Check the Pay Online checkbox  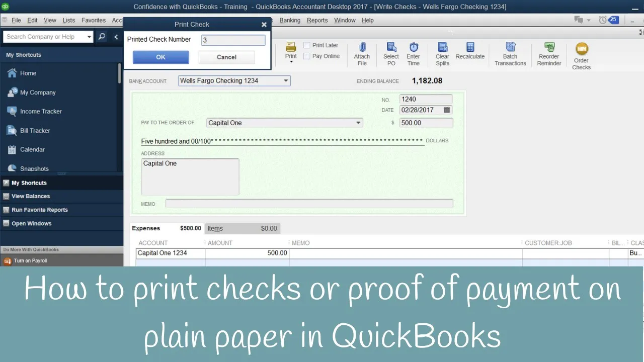307,56
